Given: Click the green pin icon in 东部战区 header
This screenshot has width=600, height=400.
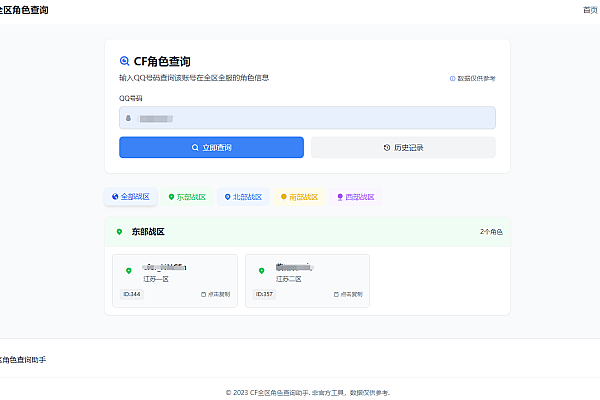Looking at the screenshot, I should [119, 232].
